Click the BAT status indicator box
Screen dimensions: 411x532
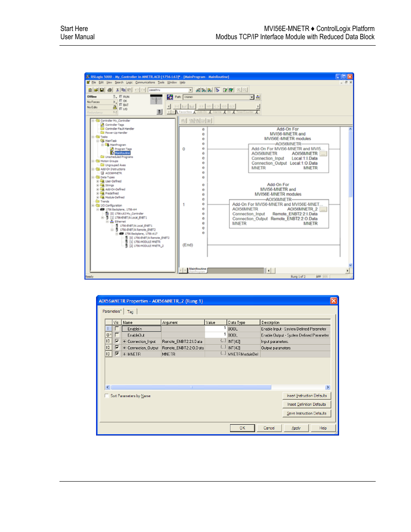(x=121, y=105)
